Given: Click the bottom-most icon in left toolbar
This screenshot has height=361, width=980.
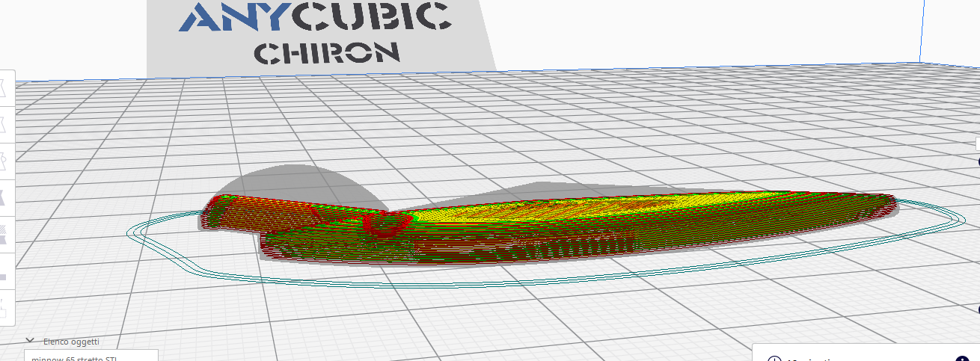Looking at the screenshot, I should pyautogui.click(x=4, y=306).
